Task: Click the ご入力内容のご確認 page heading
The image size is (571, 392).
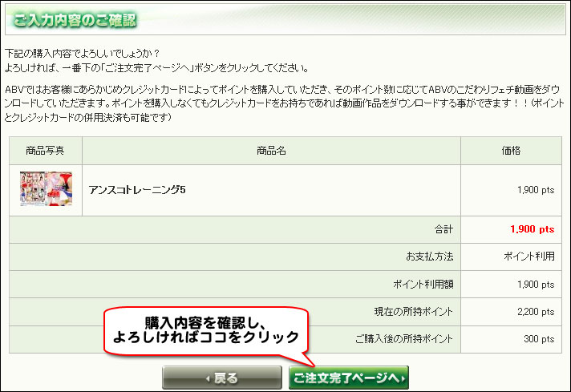Action: pos(75,20)
